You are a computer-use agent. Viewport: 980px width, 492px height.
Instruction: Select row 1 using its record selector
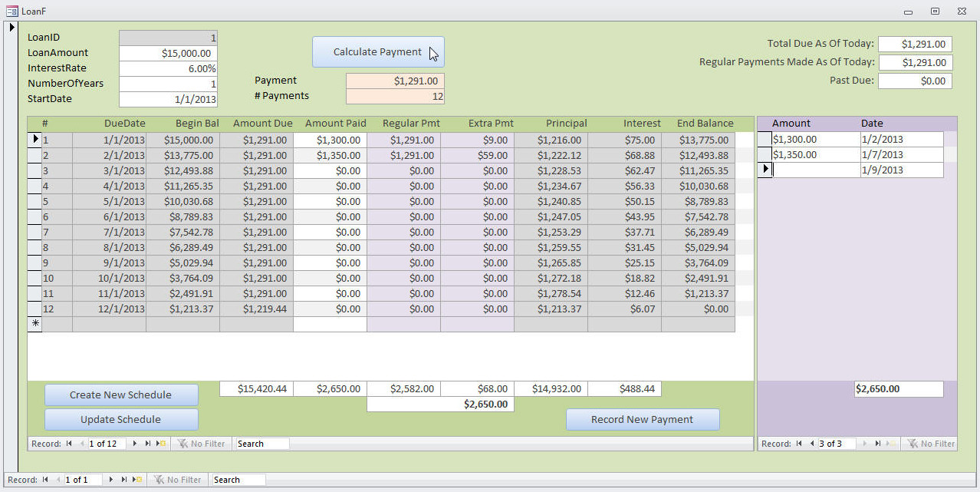35,140
